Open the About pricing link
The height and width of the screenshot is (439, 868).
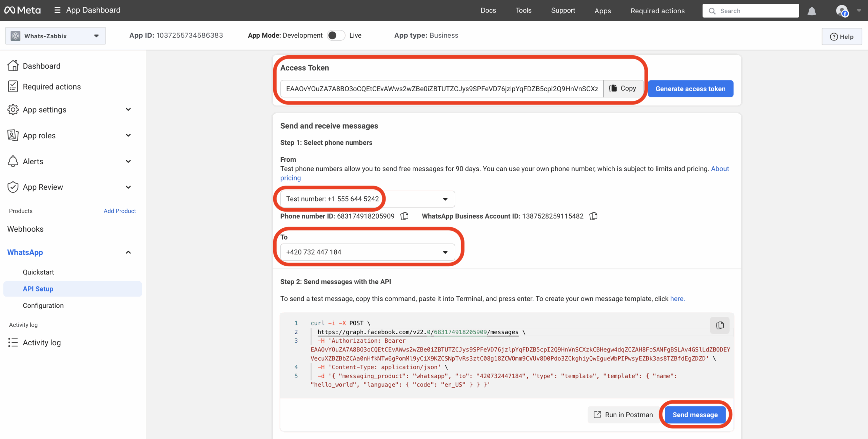point(719,169)
